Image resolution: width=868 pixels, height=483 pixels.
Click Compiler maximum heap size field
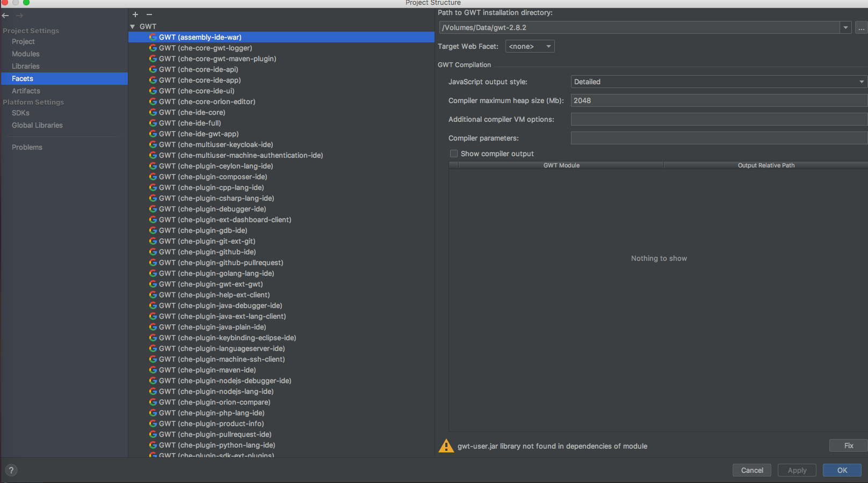[719, 100]
